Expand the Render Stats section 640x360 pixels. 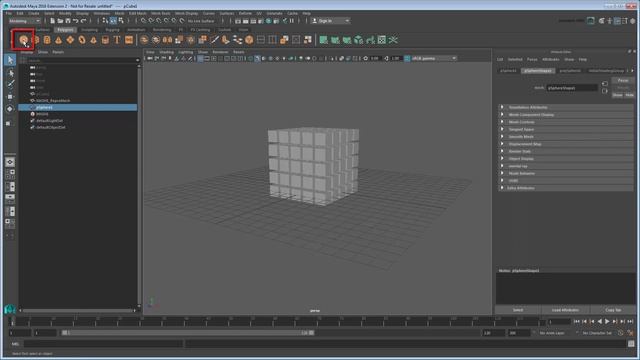click(567, 151)
